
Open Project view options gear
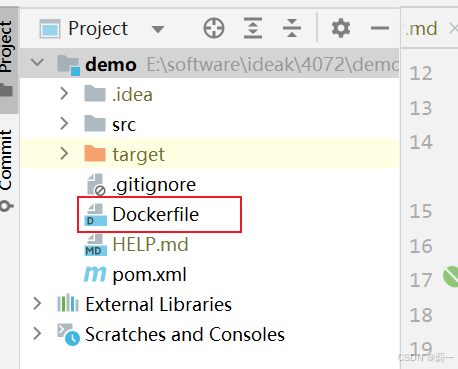(341, 28)
